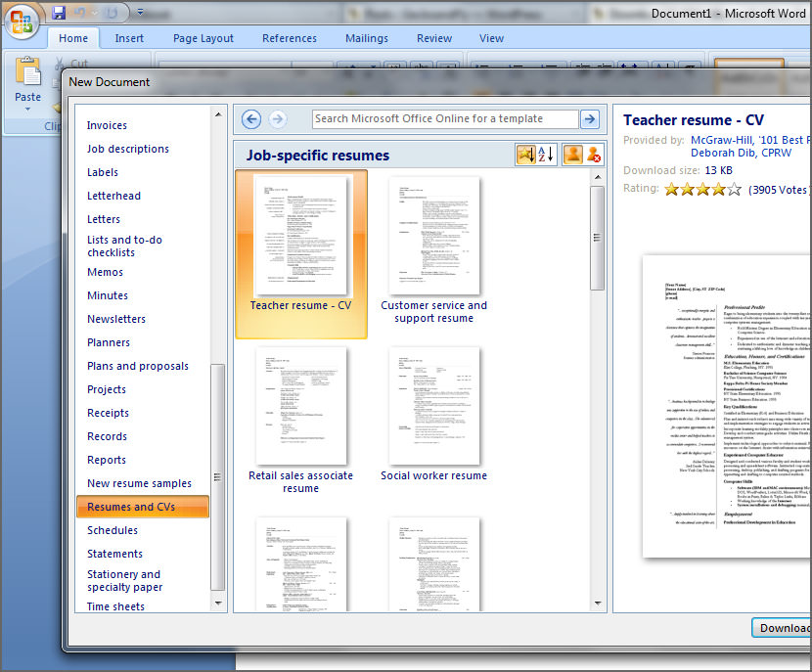The width and height of the screenshot is (812, 672).
Task: Click the template star rating
Action: tap(702, 189)
